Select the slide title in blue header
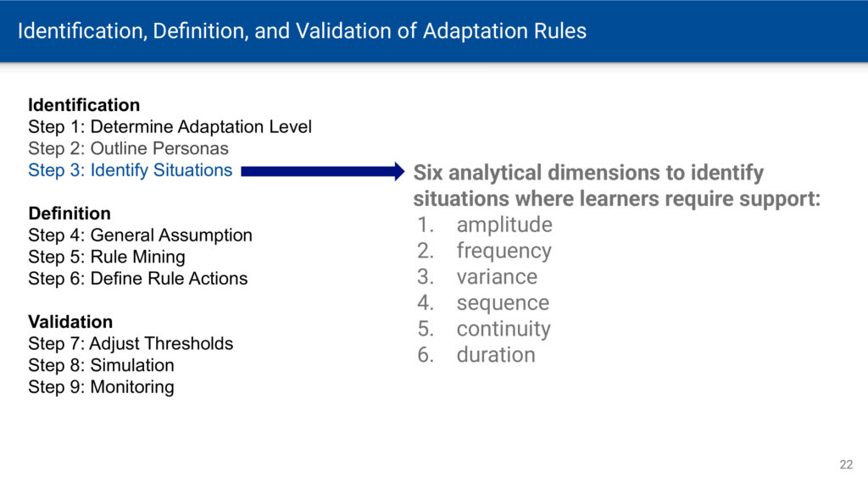Screen dimensions: 868x488 point(302,31)
